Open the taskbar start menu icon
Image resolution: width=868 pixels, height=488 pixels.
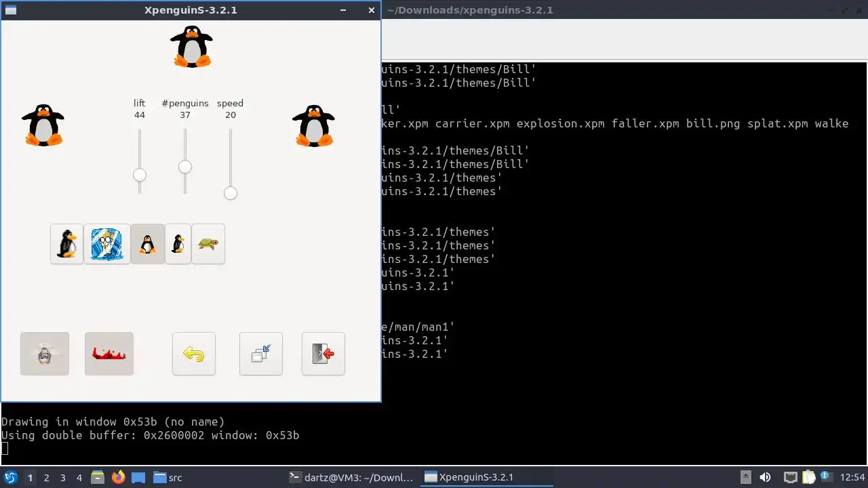pos(11,477)
